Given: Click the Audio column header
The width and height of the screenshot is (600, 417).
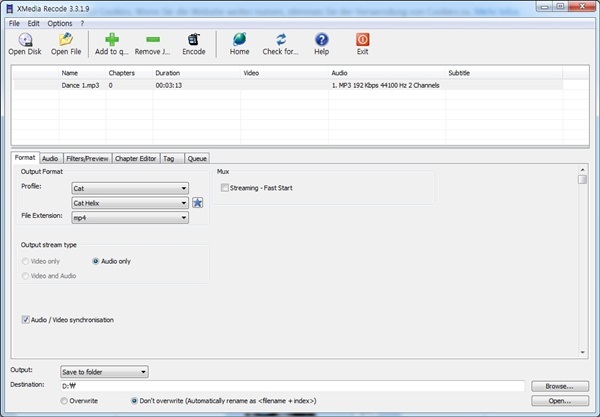Looking at the screenshot, I should [x=387, y=73].
